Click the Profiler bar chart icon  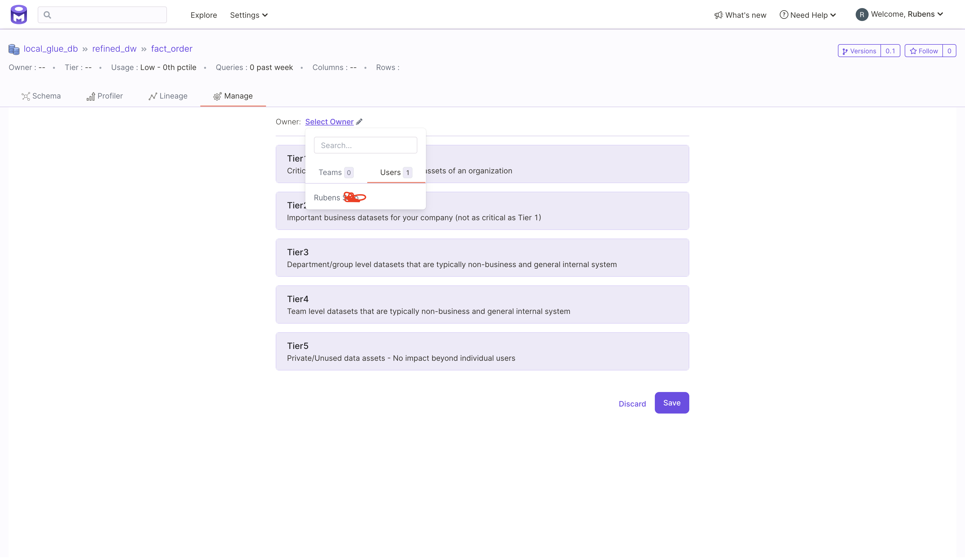(x=91, y=96)
